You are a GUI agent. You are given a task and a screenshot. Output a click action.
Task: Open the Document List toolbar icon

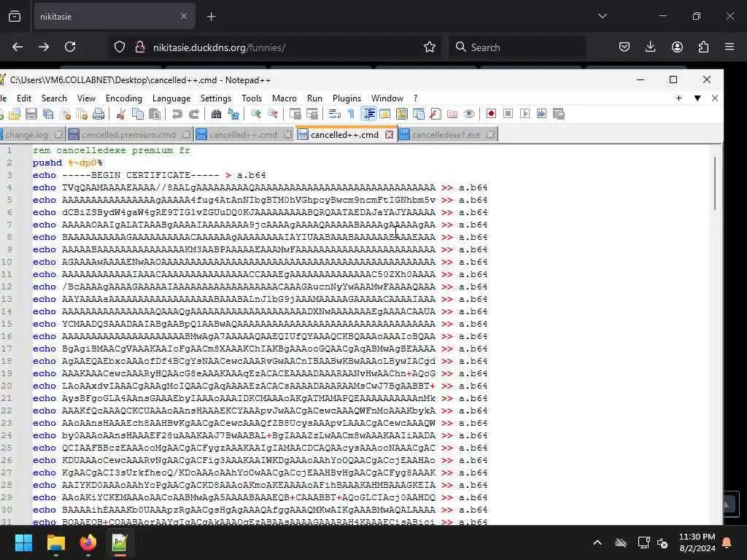[x=419, y=114]
